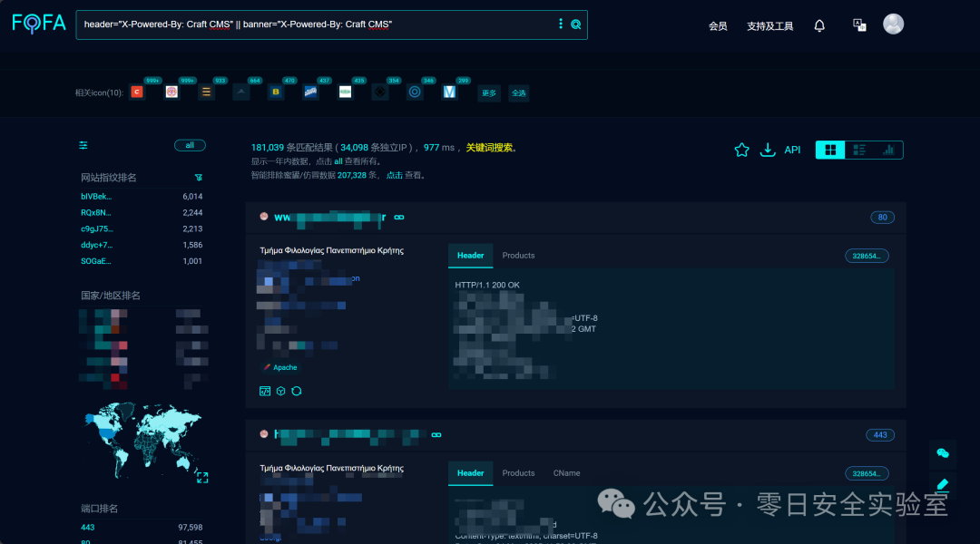Select fingerprint SOGaE... row
This screenshot has width=980, height=544.
(142, 262)
